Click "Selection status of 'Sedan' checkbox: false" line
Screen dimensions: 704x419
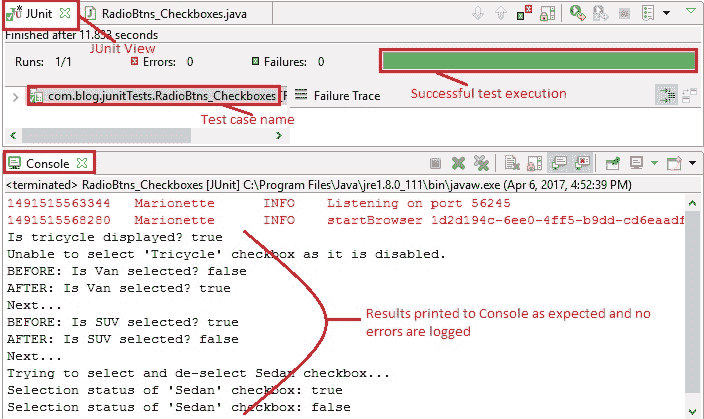[179, 407]
